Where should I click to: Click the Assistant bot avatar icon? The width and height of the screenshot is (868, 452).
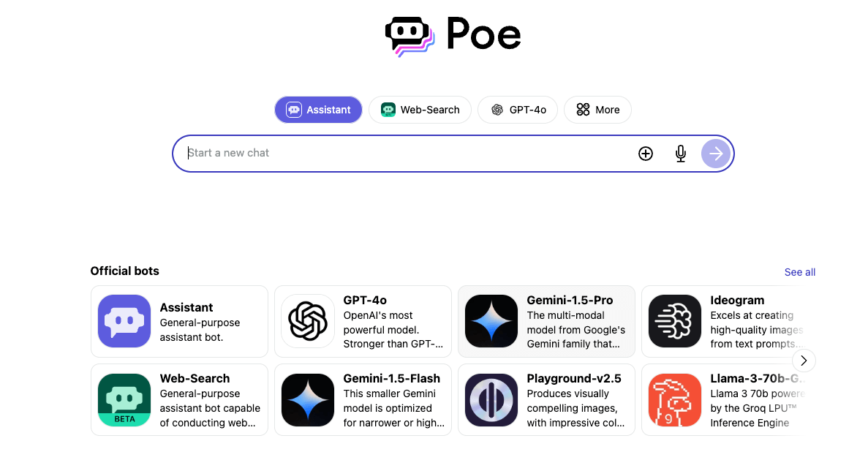(124, 321)
